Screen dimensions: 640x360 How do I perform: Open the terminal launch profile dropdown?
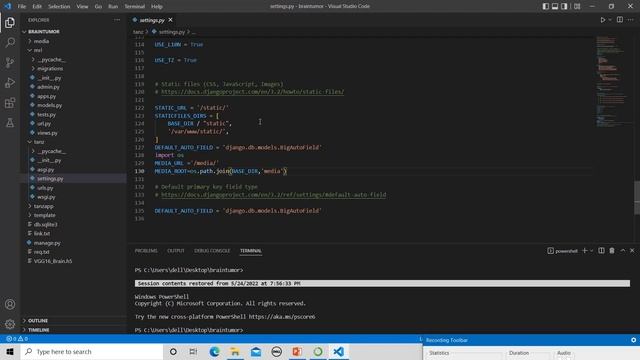click(x=591, y=251)
